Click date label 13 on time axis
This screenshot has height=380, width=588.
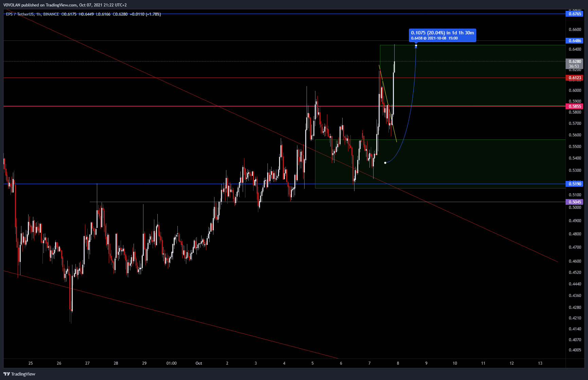pos(540,363)
